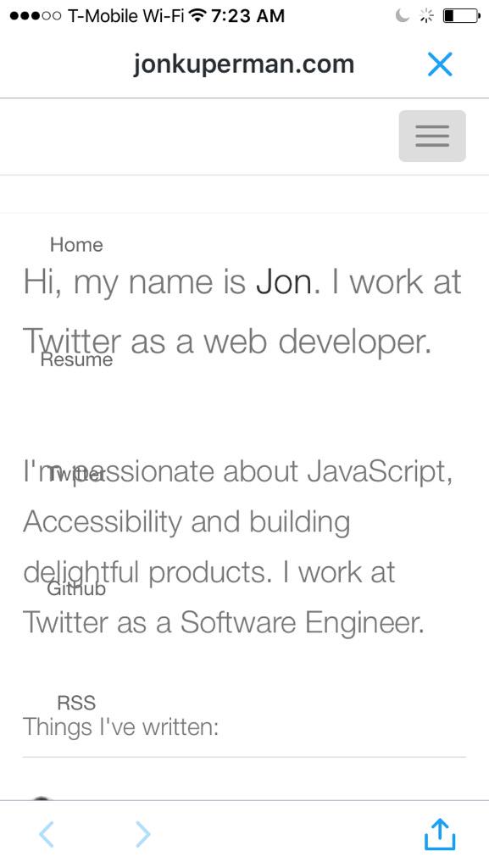
Task: Tap the T-Mobile carrier label
Action: [119, 15]
